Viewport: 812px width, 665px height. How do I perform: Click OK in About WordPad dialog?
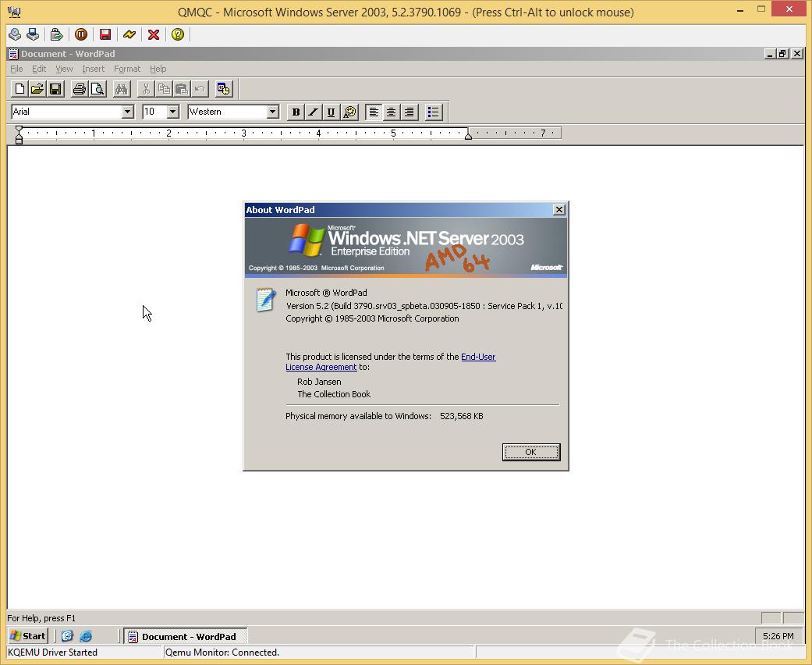(x=531, y=452)
